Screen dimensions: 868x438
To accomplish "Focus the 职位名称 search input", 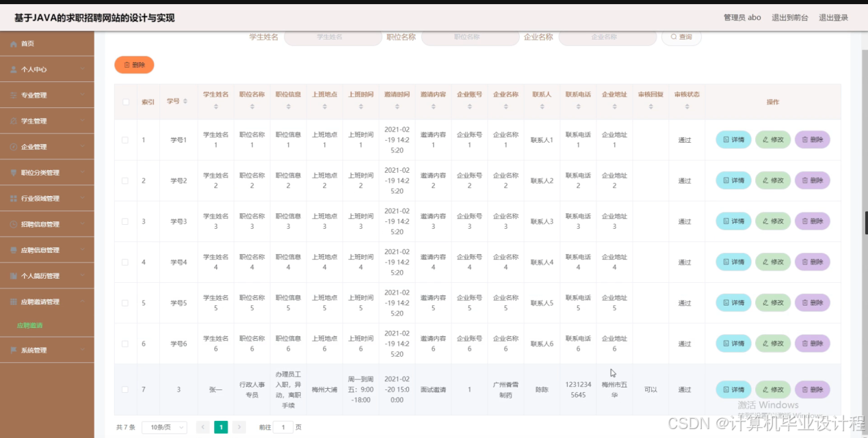I will click(470, 37).
